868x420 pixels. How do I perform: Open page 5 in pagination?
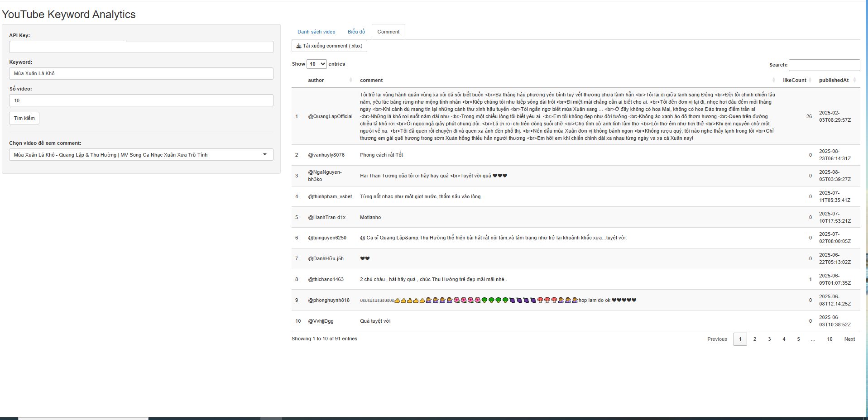click(x=798, y=339)
